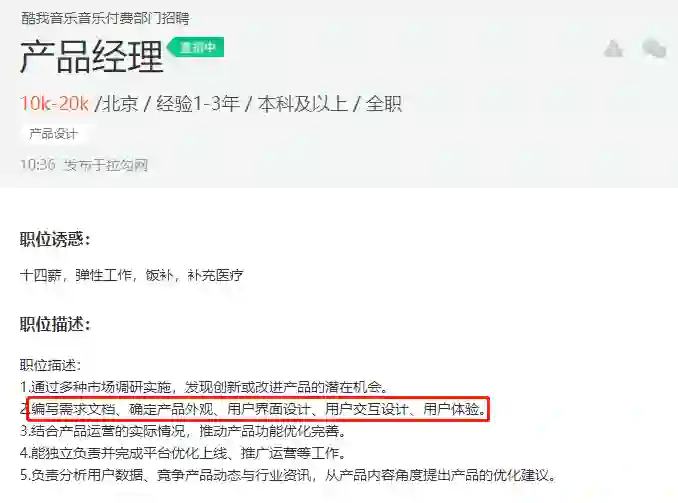This screenshot has height=503, width=678.
Task: Click the 本科及以上 education text
Action: click(x=302, y=104)
